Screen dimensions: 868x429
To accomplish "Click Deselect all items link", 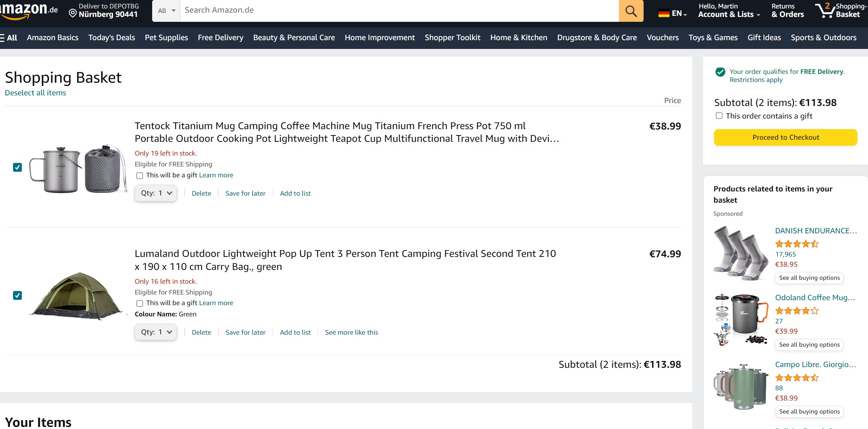I will coord(35,93).
